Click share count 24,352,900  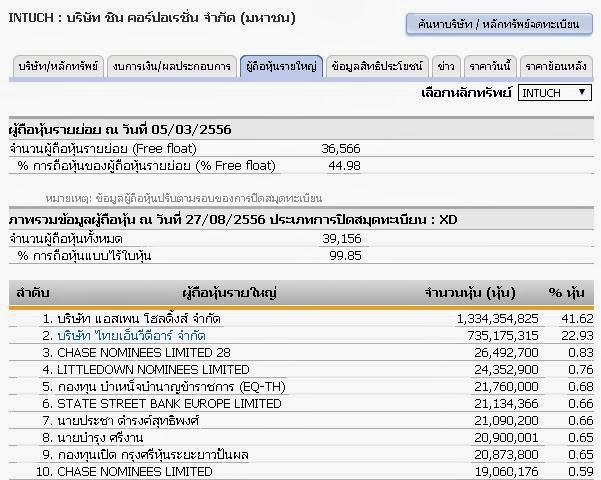(506, 370)
